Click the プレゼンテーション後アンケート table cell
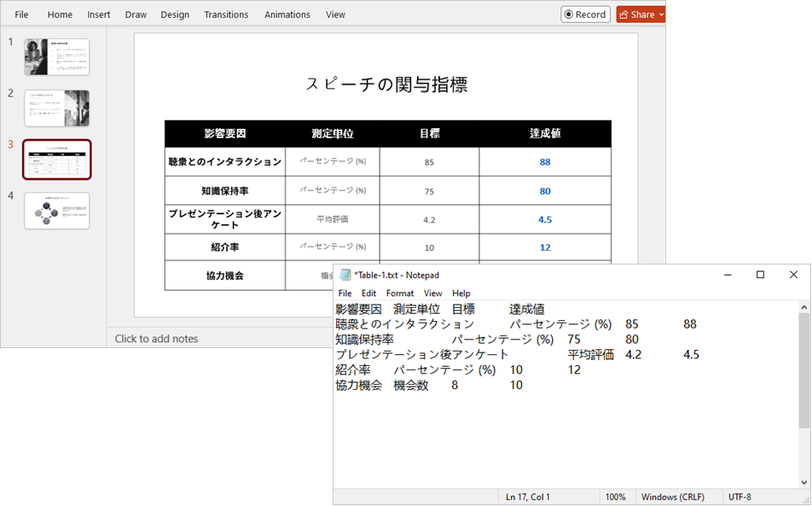 (x=225, y=219)
